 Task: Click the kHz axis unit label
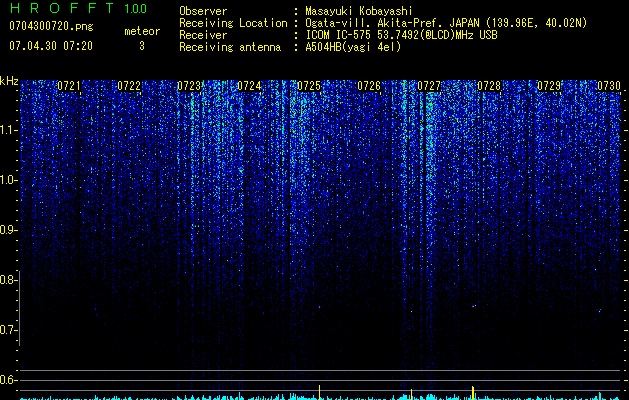pyautogui.click(x=9, y=81)
